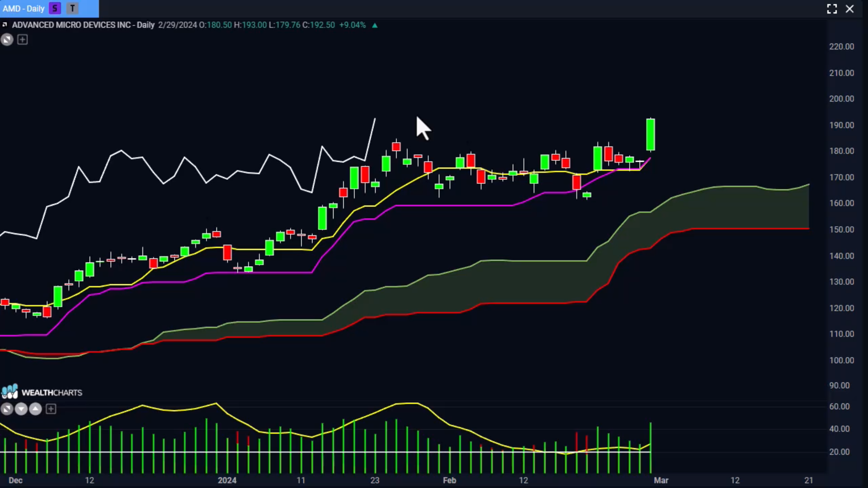Click the gray T badge on the tab
The image size is (868, 488).
coord(72,9)
